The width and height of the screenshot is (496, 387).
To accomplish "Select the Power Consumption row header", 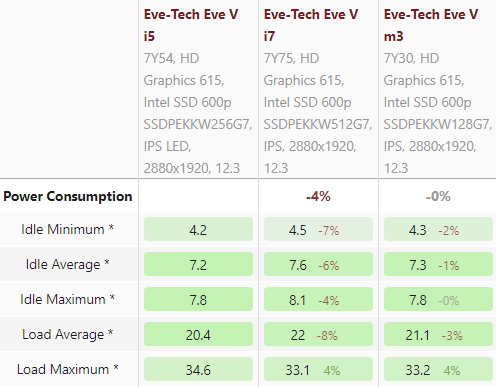I will (68, 196).
